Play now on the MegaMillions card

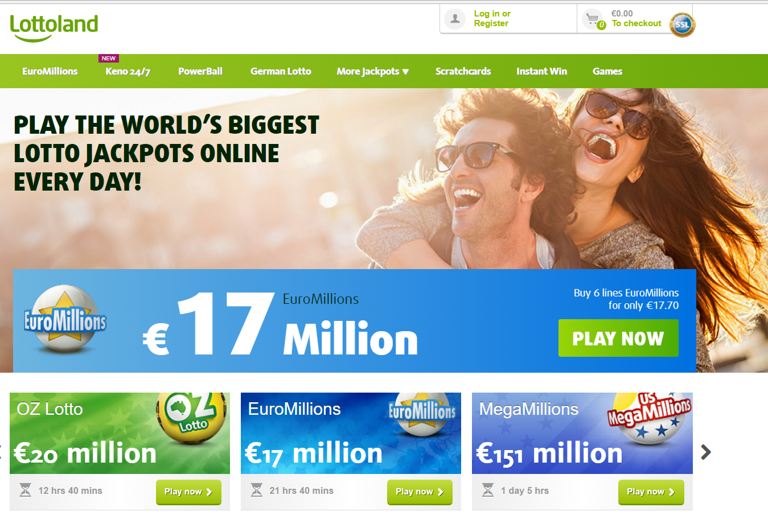pyautogui.click(x=651, y=492)
